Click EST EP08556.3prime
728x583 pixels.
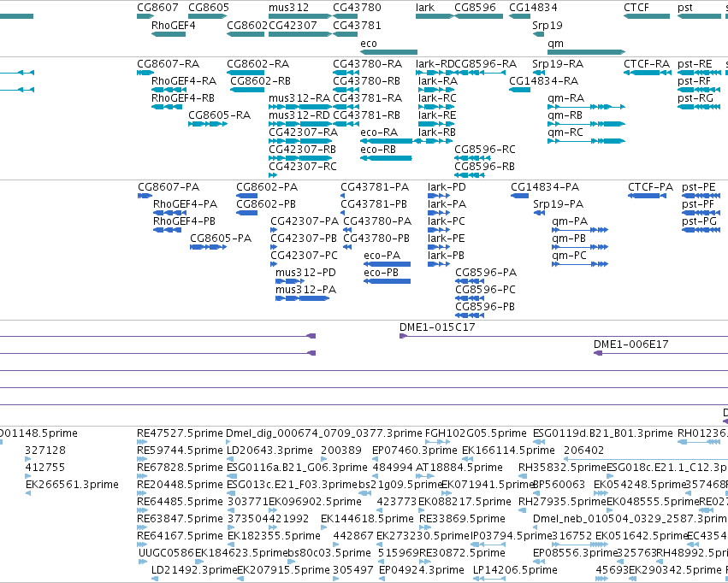tap(576, 553)
